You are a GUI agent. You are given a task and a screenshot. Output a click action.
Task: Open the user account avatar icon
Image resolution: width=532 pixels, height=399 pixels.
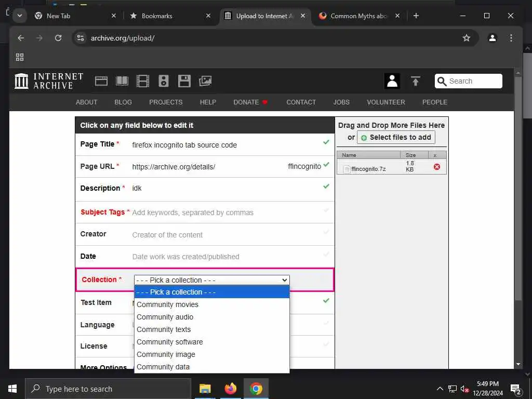[392, 81]
